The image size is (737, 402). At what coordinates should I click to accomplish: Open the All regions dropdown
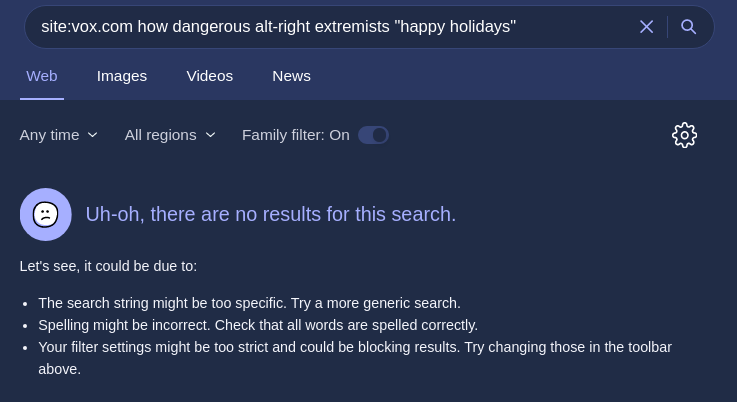pos(170,135)
